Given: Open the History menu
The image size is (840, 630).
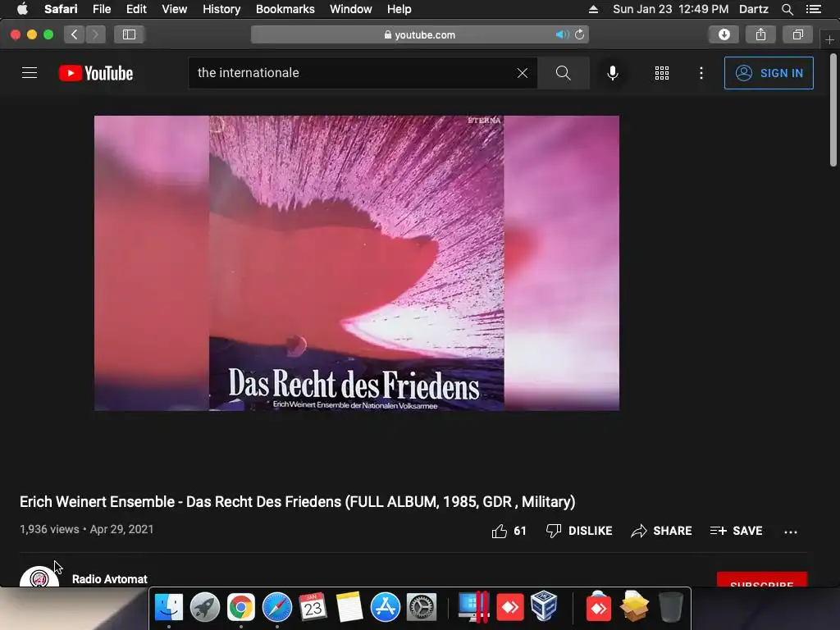Looking at the screenshot, I should tap(221, 9).
